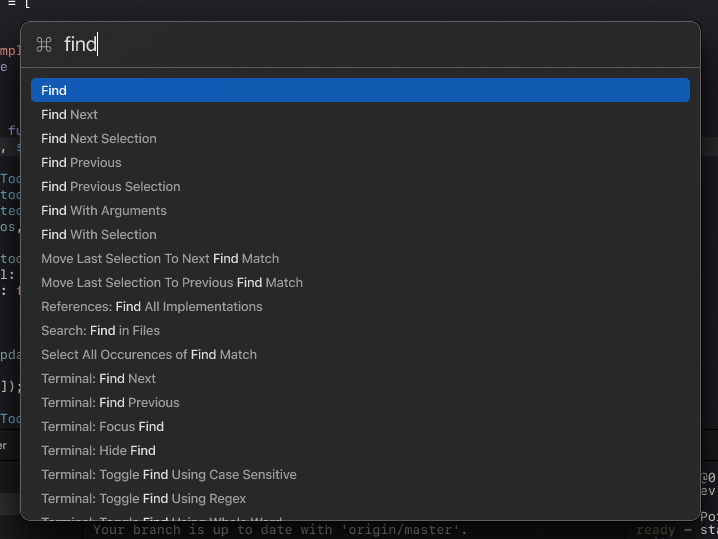Open Search: Find in Files
The height and width of the screenshot is (539, 718).
point(360,331)
